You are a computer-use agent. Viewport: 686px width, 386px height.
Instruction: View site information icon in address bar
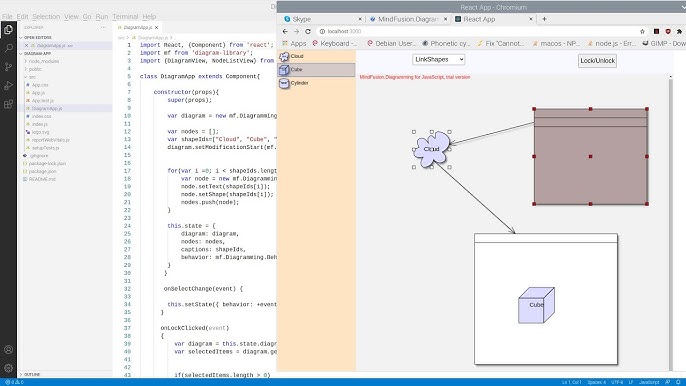click(x=322, y=32)
